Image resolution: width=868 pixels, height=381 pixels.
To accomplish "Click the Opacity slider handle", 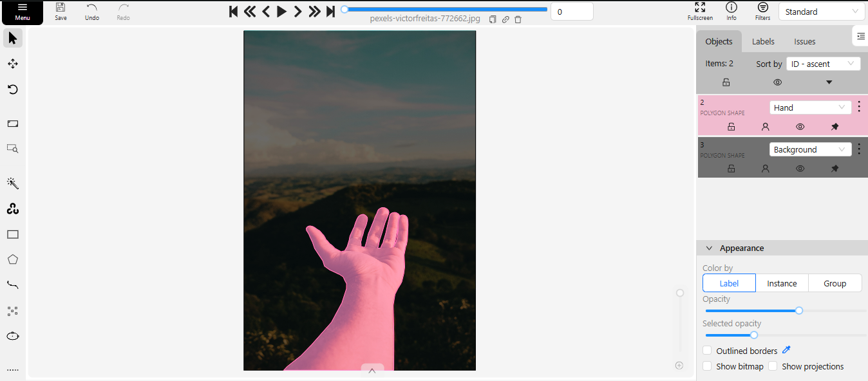I will click(799, 310).
